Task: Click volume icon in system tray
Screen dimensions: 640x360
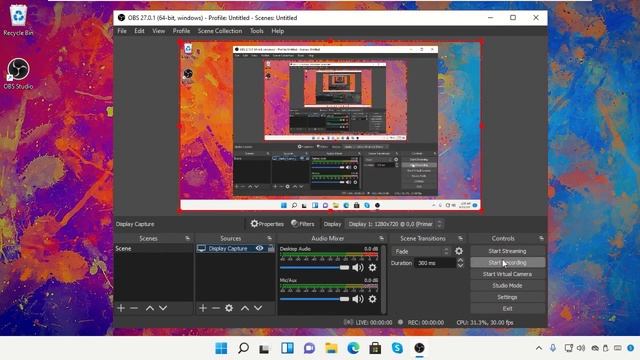Action: coord(581,348)
